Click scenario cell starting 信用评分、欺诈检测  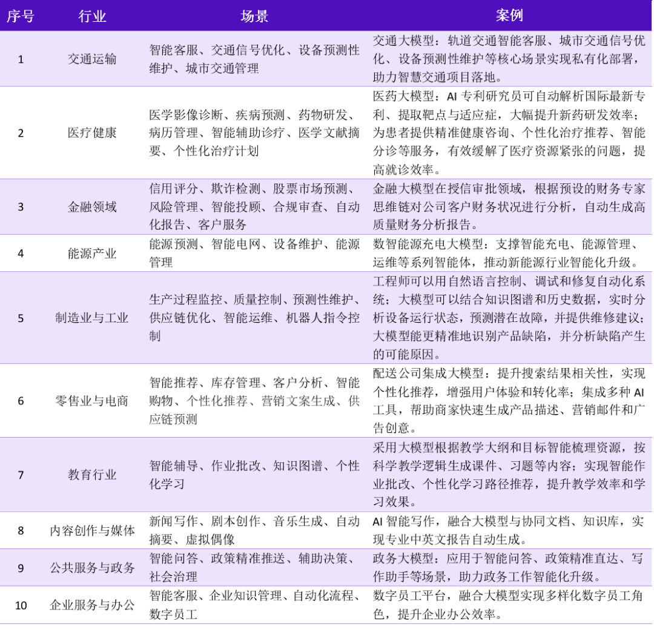pos(254,207)
